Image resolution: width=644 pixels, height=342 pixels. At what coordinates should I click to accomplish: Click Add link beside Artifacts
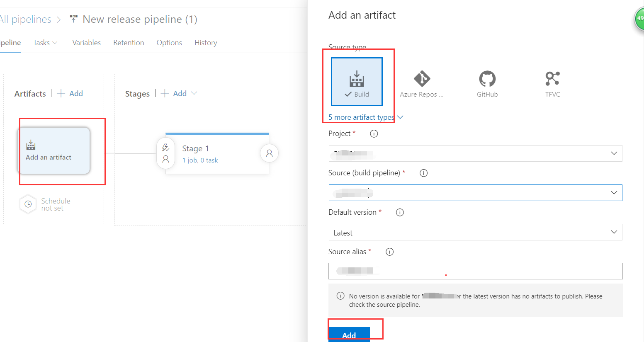pyautogui.click(x=76, y=93)
